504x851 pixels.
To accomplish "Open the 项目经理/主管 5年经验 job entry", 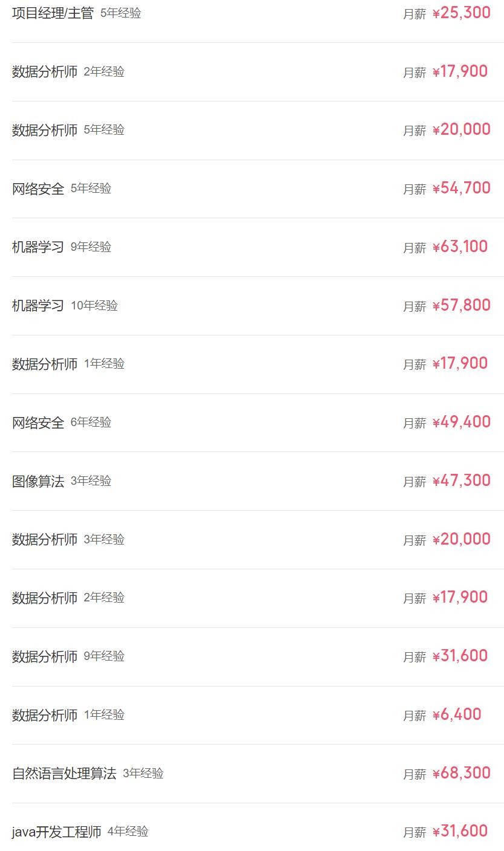I will tap(53, 13).
